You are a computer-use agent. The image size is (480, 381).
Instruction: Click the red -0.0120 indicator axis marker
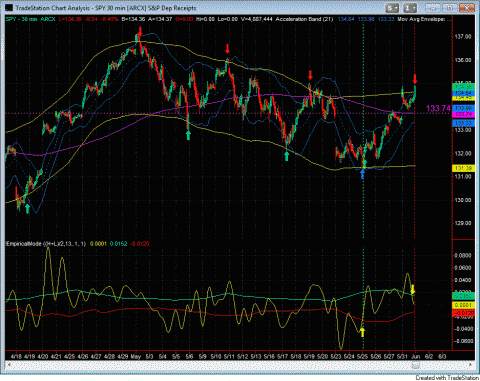464,314
